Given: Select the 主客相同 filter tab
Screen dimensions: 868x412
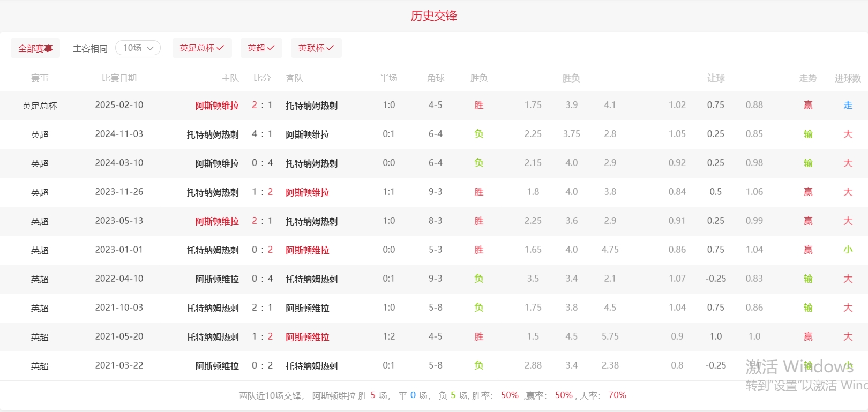Looking at the screenshot, I should click(90, 49).
